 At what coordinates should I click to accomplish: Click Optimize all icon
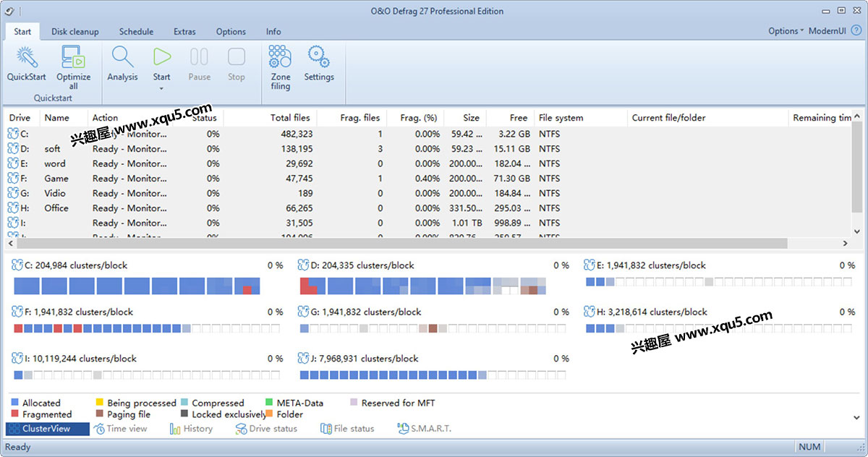73,57
